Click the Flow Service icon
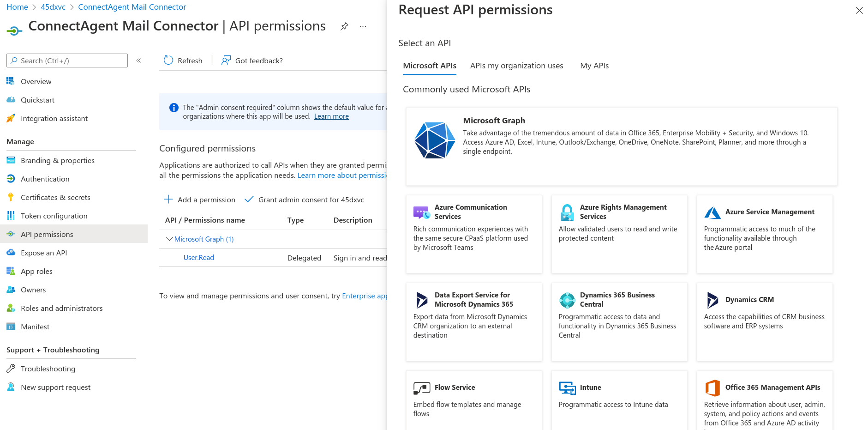This screenshot has height=430, width=868. [x=422, y=388]
